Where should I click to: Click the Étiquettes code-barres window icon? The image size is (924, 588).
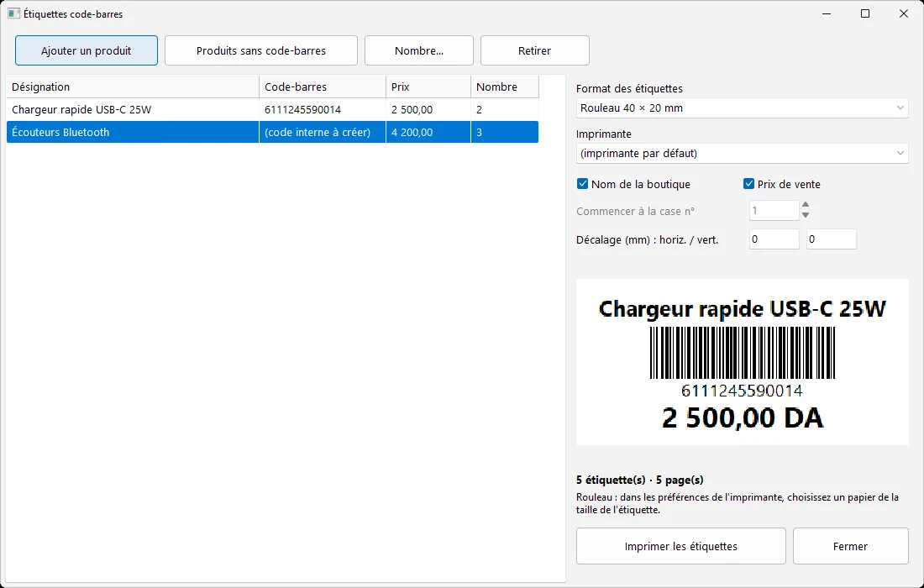click(x=13, y=13)
